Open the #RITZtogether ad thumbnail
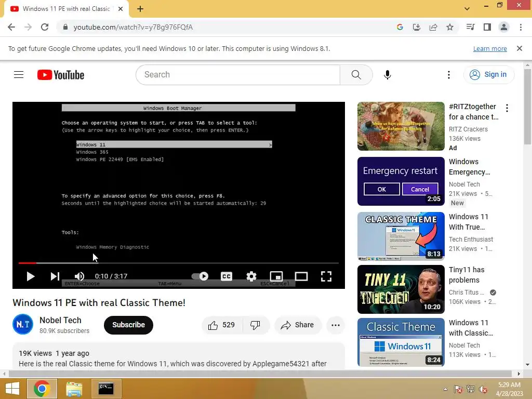This screenshot has height=399, width=532. (x=401, y=126)
